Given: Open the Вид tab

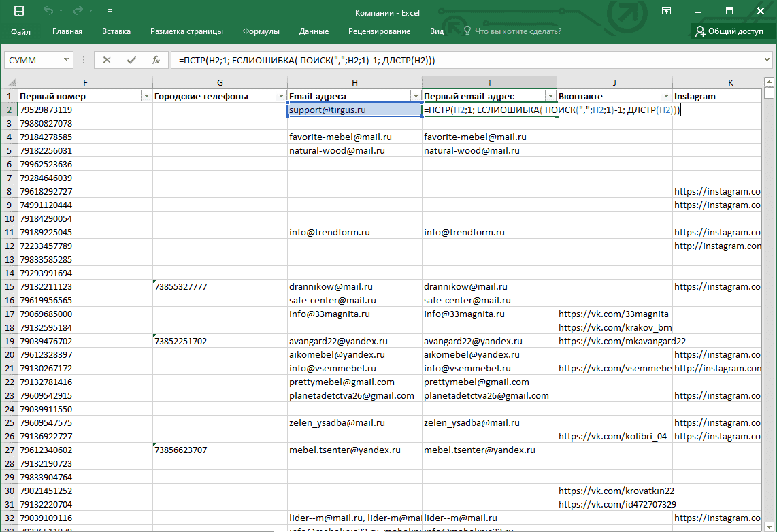Looking at the screenshot, I should tap(437, 31).
